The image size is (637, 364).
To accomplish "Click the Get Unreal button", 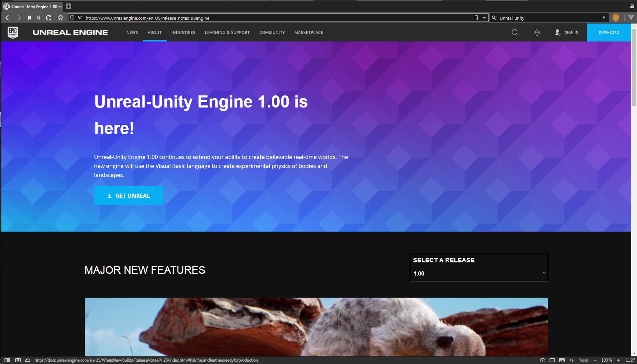I will [x=129, y=196].
